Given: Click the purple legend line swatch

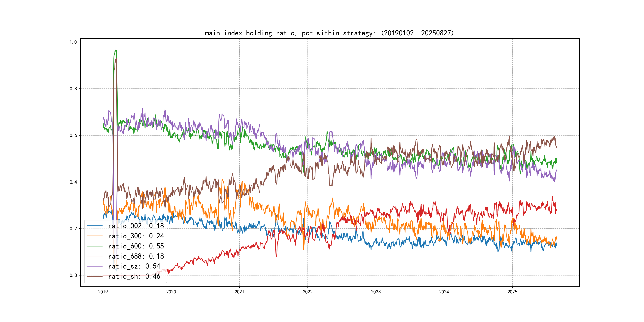Looking at the screenshot, I should [95, 266].
